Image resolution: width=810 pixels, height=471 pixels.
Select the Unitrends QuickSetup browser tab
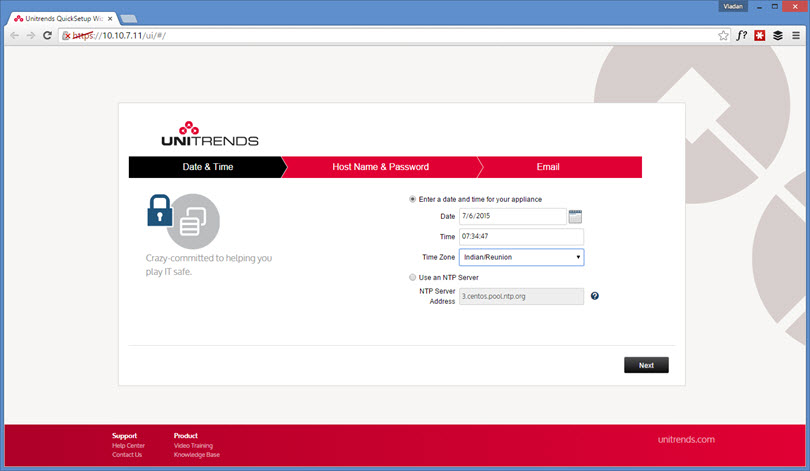pyautogui.click(x=63, y=19)
